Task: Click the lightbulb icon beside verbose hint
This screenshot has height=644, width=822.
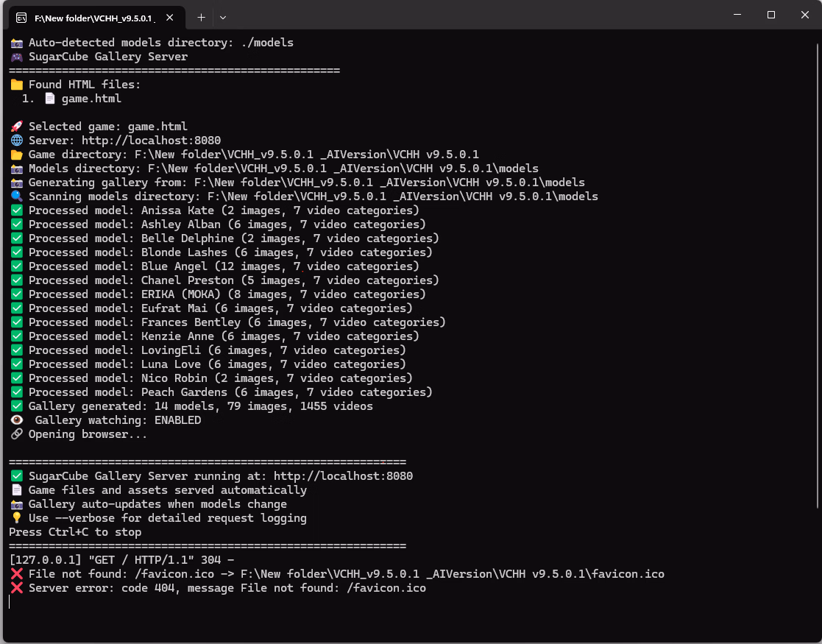Action: 17,518
